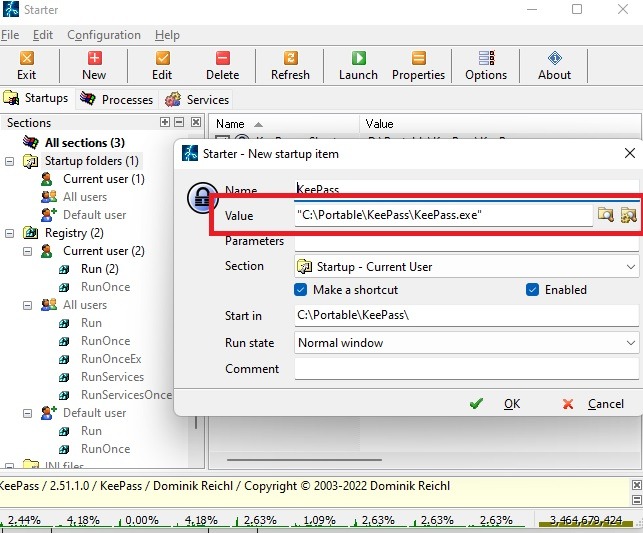Screen dimensions: 643x533
Task: Switch to the Processes tab
Action: click(116, 99)
